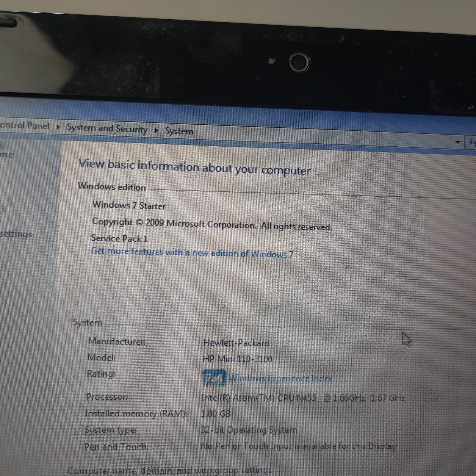
Task: Select the No Pen or Touch Input text
Action: [x=298, y=446]
